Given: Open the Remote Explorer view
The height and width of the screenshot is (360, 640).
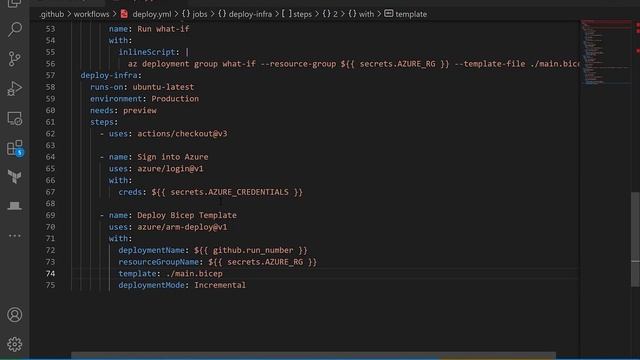Looking at the screenshot, I should [15, 118].
